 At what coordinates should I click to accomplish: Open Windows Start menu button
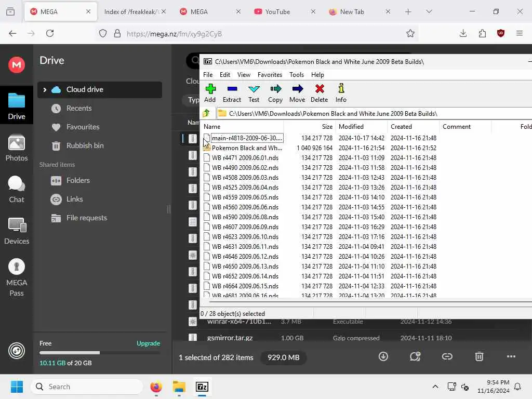pos(17,387)
